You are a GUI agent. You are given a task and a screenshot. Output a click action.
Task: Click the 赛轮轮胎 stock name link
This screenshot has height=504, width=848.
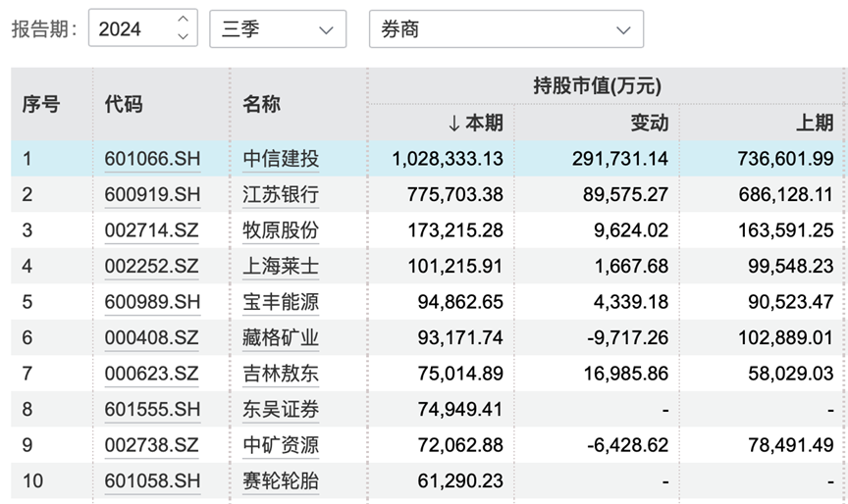point(281,480)
